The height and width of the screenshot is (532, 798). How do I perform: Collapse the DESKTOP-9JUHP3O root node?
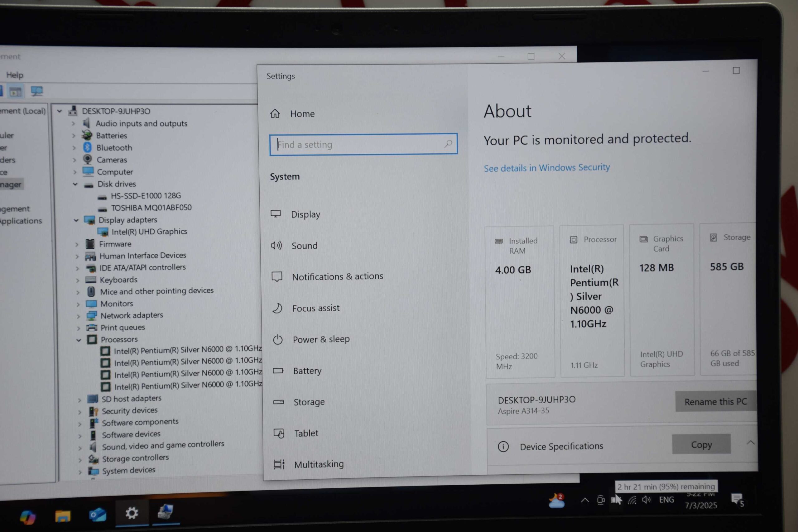tap(59, 111)
